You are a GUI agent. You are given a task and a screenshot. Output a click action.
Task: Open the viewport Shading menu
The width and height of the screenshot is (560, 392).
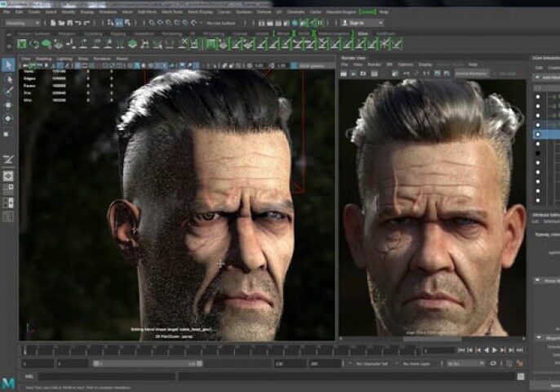tap(43, 59)
